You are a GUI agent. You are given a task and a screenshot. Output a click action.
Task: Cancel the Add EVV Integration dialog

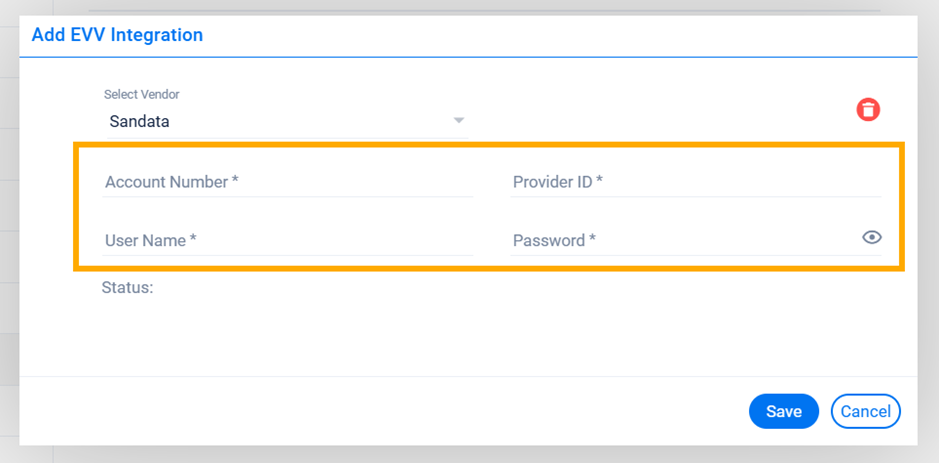(x=865, y=411)
